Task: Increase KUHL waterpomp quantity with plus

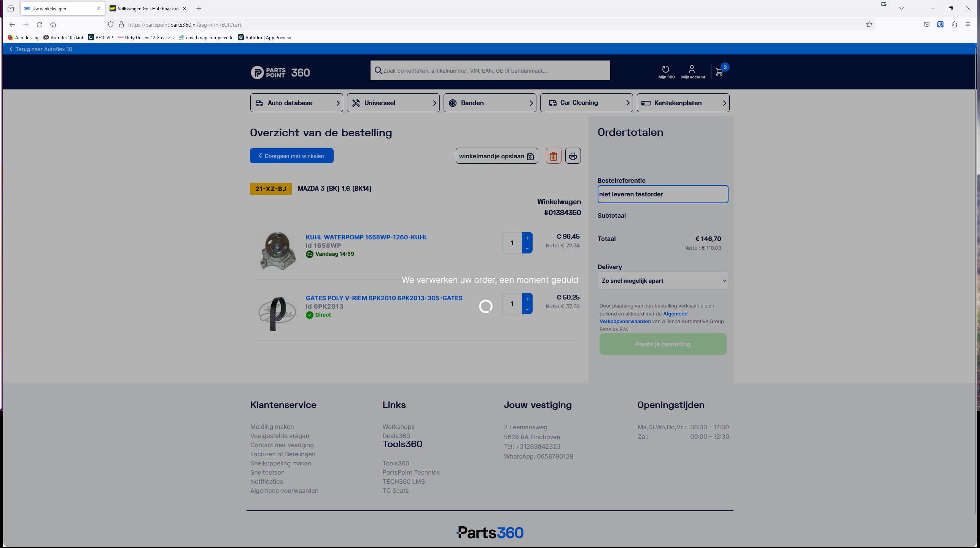Action: [527, 238]
